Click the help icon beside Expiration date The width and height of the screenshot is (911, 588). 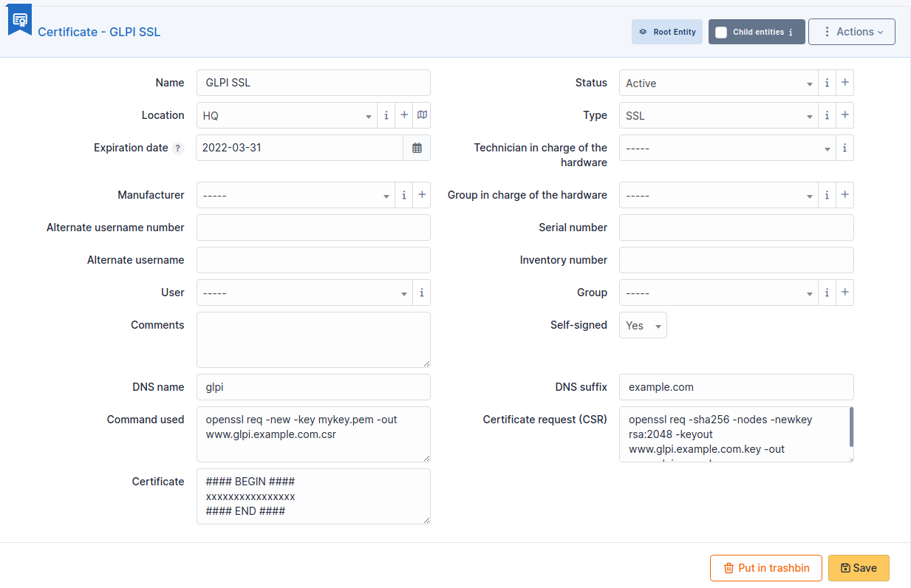coord(177,148)
